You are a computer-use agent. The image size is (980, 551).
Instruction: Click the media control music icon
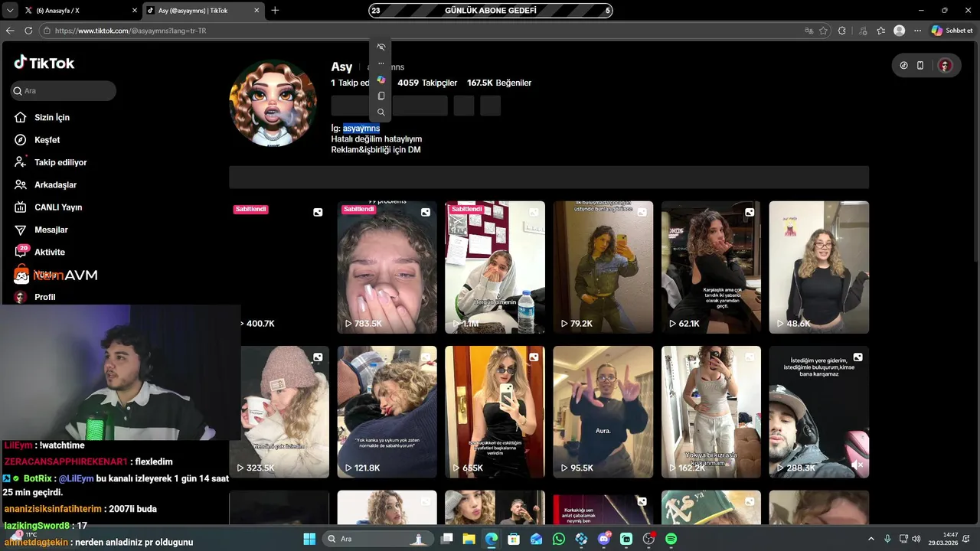863,31
